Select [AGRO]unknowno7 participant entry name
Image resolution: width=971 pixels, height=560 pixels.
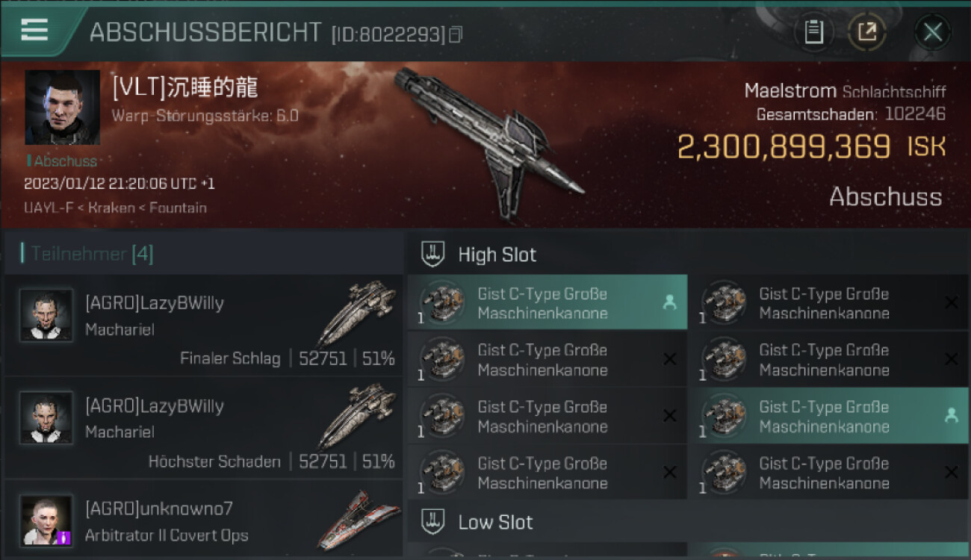tap(159, 509)
